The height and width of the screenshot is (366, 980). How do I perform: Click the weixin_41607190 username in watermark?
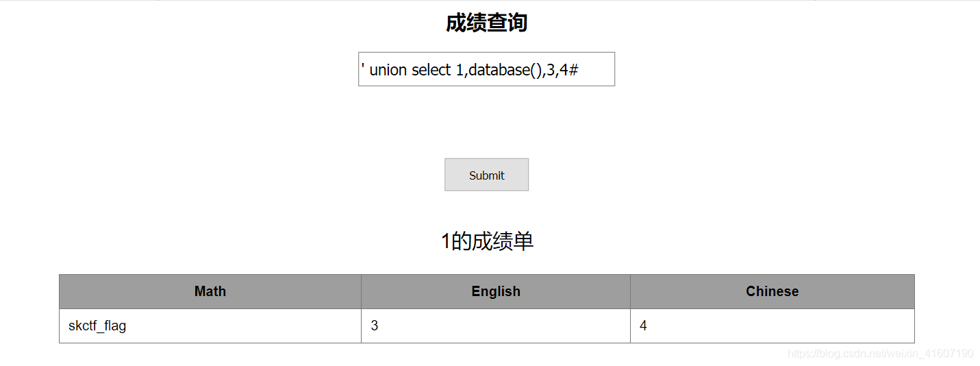click(x=931, y=354)
